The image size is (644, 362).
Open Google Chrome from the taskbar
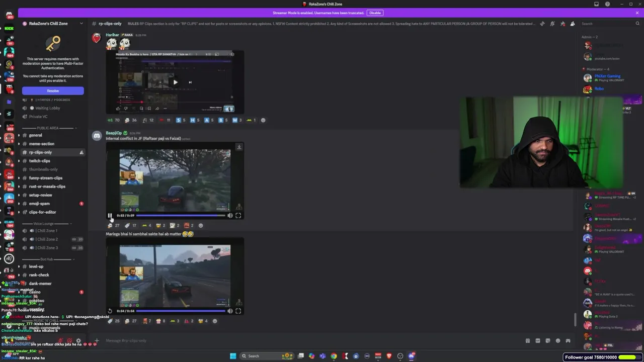(x=334, y=356)
